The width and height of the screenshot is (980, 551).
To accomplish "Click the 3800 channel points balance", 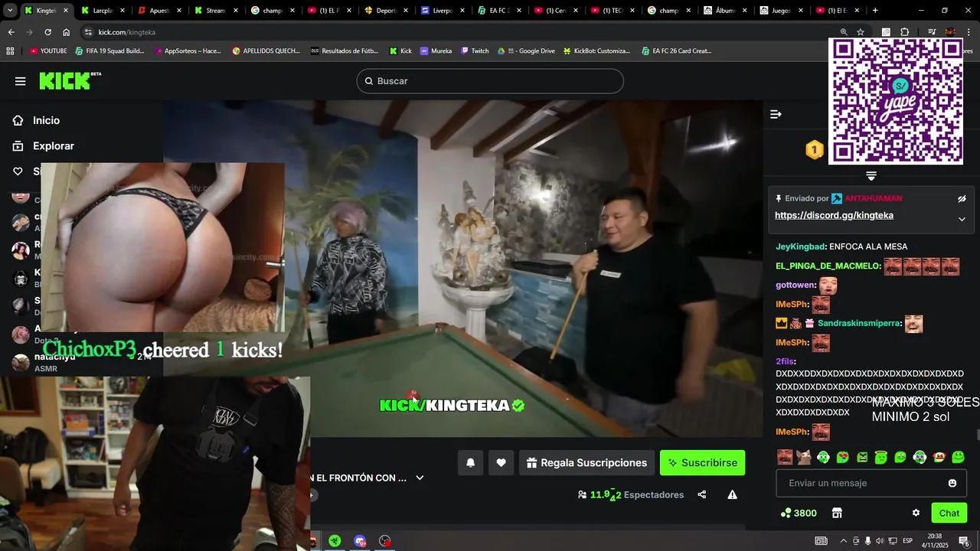I will (x=799, y=514).
